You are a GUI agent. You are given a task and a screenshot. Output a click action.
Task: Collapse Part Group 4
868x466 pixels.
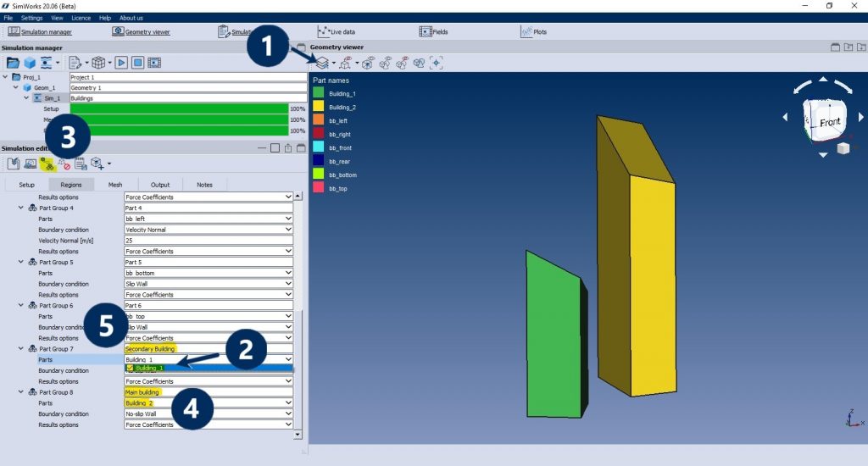coord(21,208)
